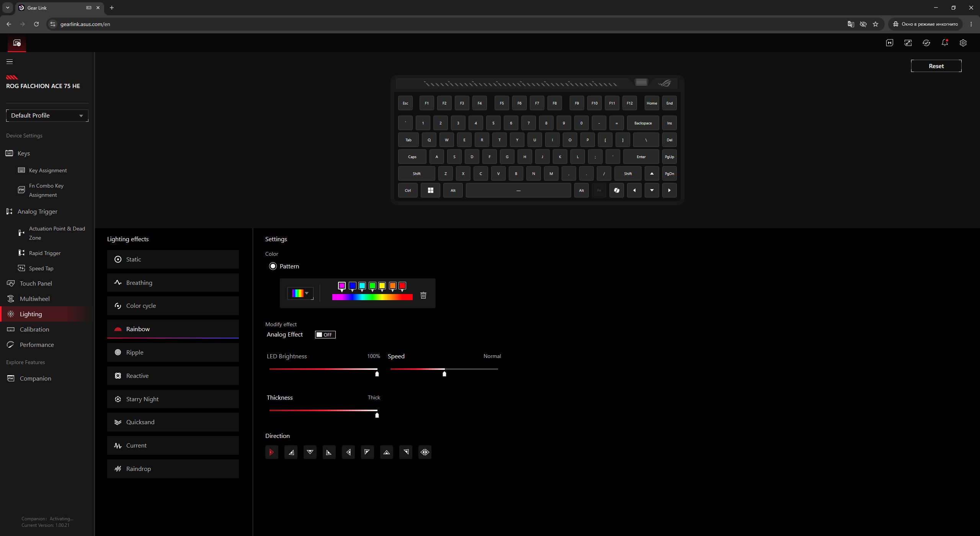Click the Windows key on the keyboard preview

(430, 190)
